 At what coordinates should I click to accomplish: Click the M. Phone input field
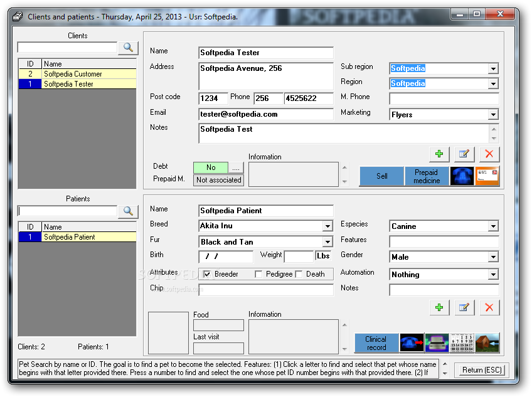coord(444,98)
